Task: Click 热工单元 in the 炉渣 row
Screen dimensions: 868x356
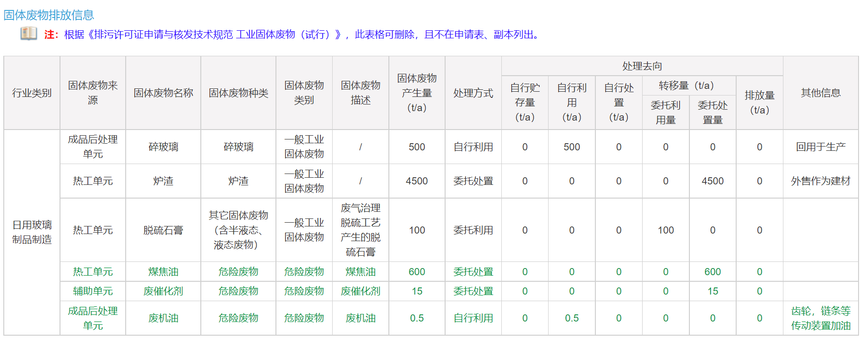Action: [93, 181]
